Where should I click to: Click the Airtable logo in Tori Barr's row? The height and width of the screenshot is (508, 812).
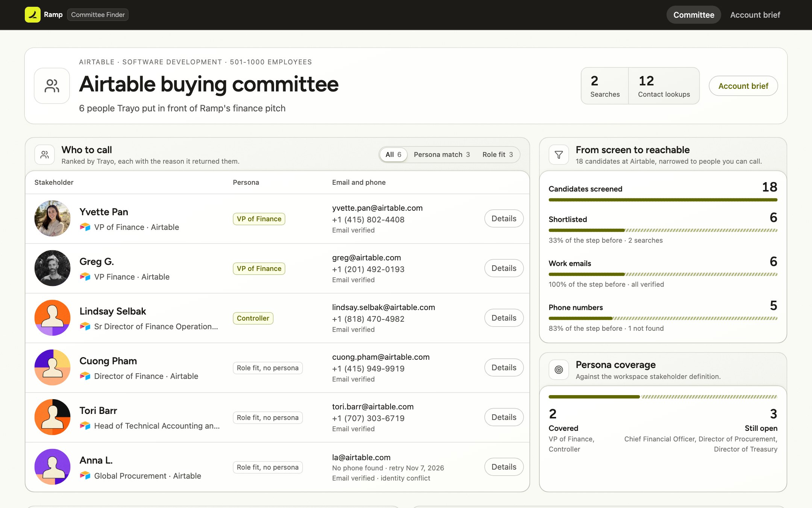[x=85, y=426]
